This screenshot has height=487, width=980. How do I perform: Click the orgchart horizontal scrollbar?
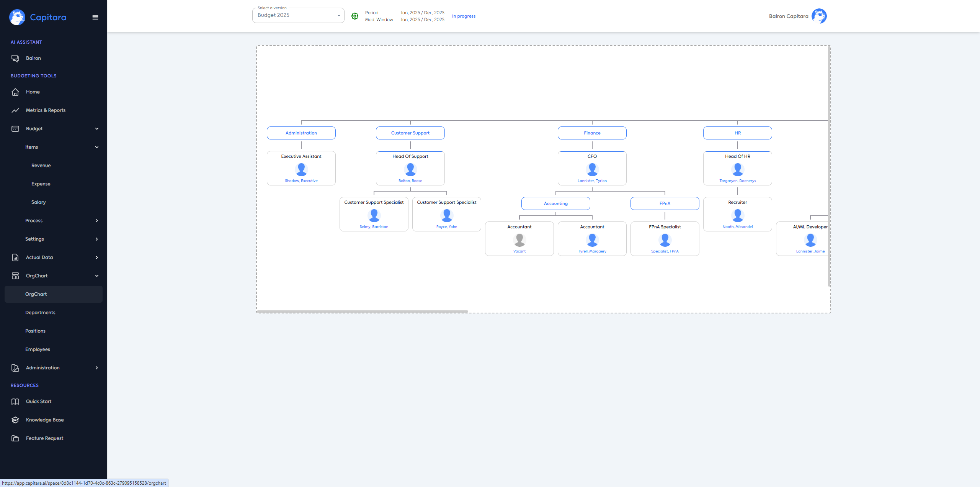(362, 312)
